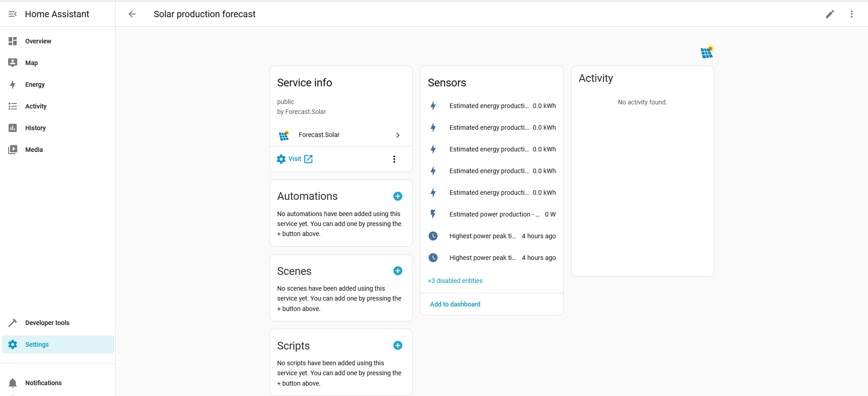
Task: Open the Map sidebar item
Action: click(31, 63)
